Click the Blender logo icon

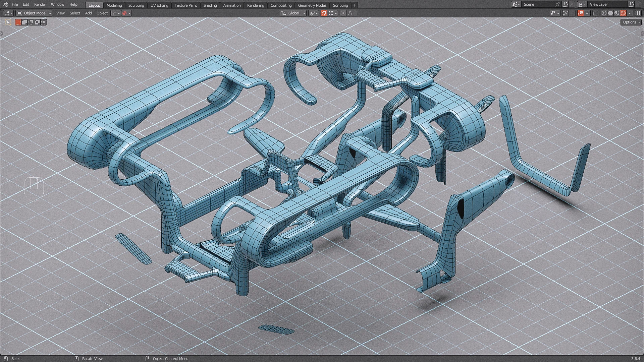pos(6,4)
